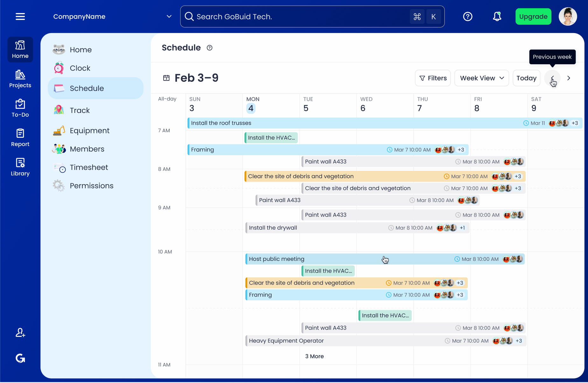Click the green Upgrade button
This screenshot has width=588, height=383.
pos(533,17)
